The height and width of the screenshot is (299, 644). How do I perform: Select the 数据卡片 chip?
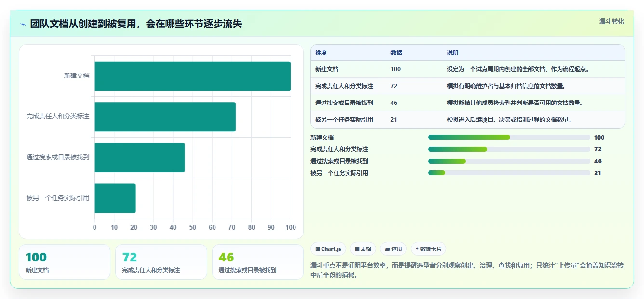pyautogui.click(x=429, y=249)
